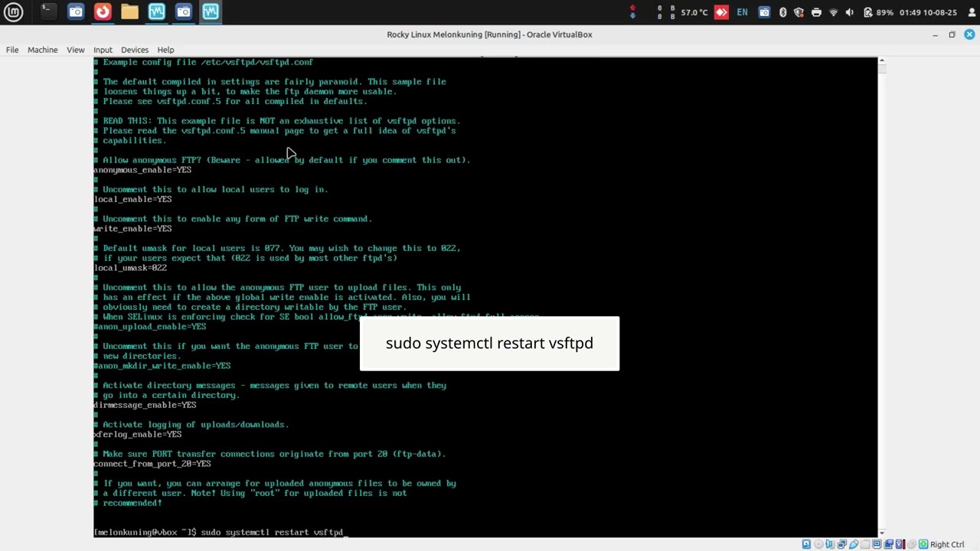Click VirtualBox shared folders indicator
Screen dimensions: 980x551
[x=865, y=544]
